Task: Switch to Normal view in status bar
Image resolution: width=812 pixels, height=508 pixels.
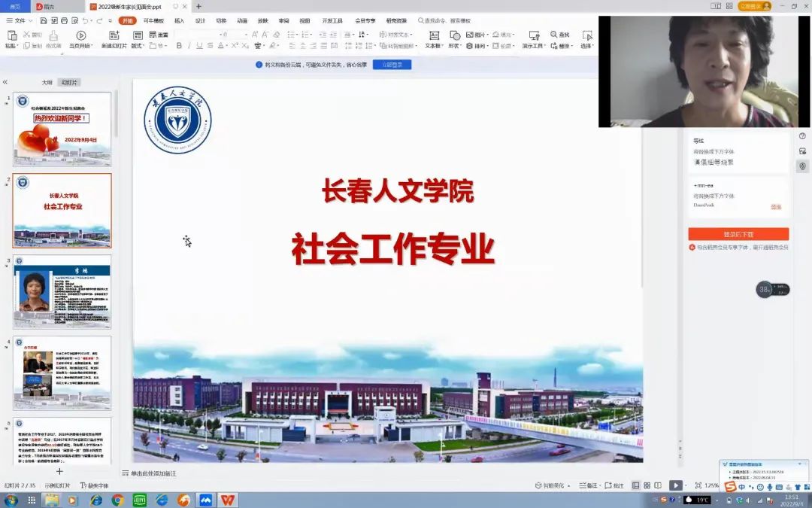Action: [635, 485]
